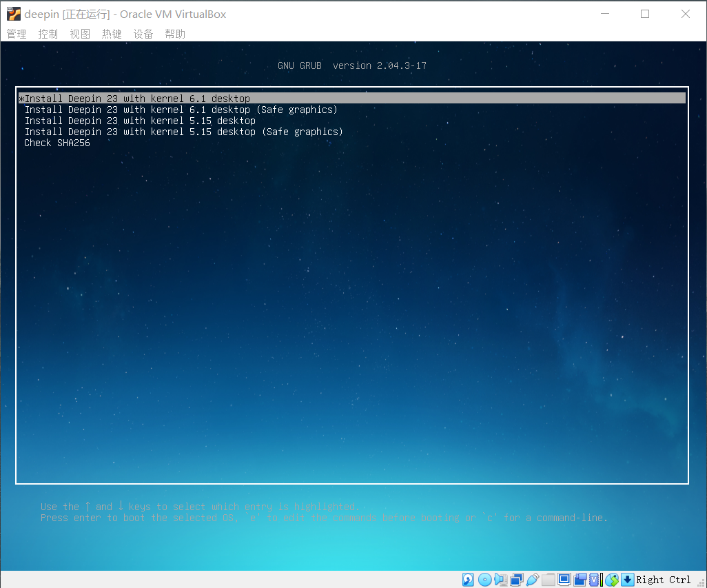The height and width of the screenshot is (588, 707).
Task: Open the 控制 menu
Action: 48,34
